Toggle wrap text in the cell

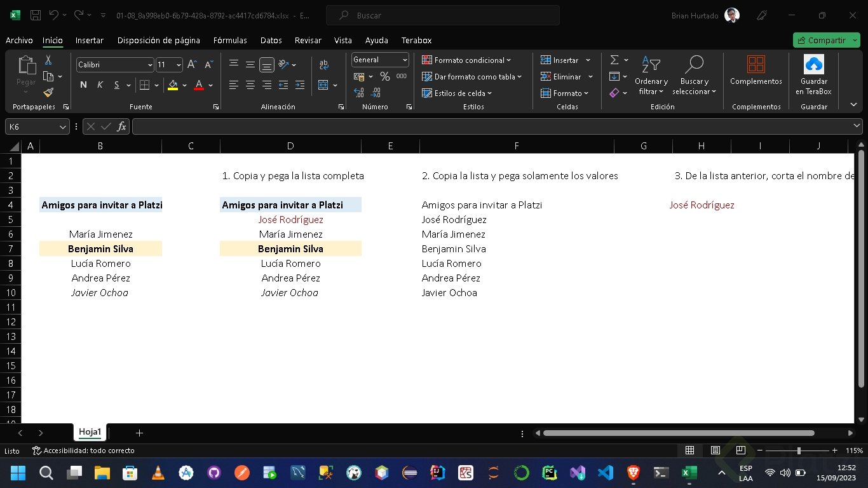pos(324,65)
